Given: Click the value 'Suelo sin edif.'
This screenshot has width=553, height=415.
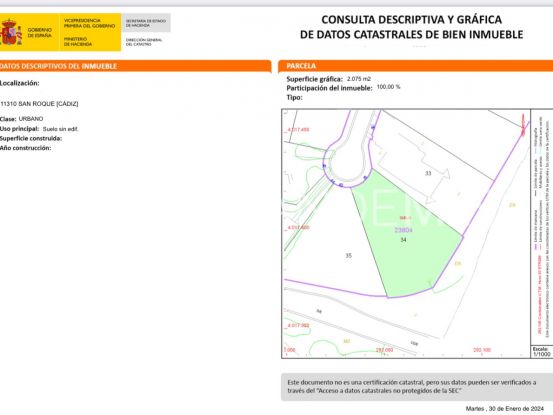Looking at the screenshot, I should click(x=60, y=129).
